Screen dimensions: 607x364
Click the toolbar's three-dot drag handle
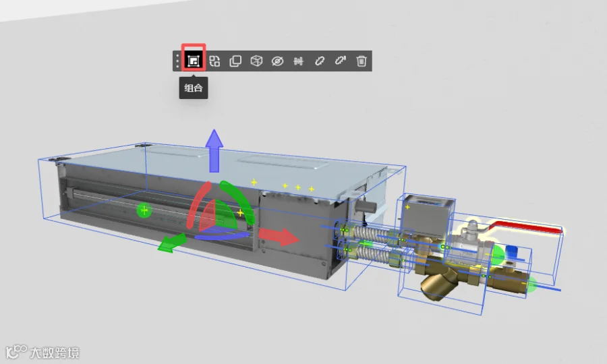pyautogui.click(x=177, y=61)
